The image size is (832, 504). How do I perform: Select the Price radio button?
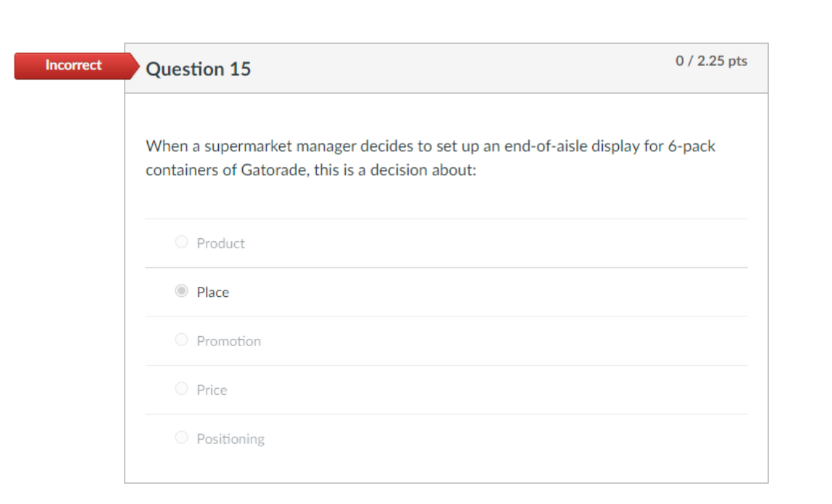point(182,389)
